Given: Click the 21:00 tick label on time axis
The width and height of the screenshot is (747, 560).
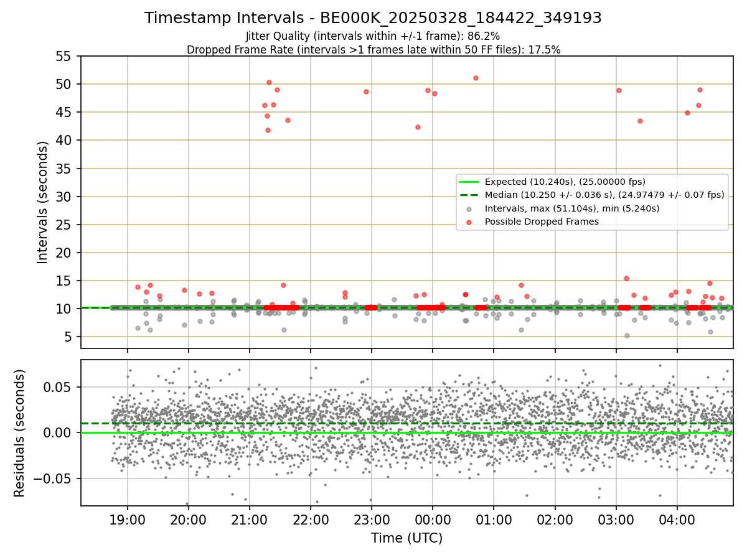Looking at the screenshot, I should click(x=250, y=520).
